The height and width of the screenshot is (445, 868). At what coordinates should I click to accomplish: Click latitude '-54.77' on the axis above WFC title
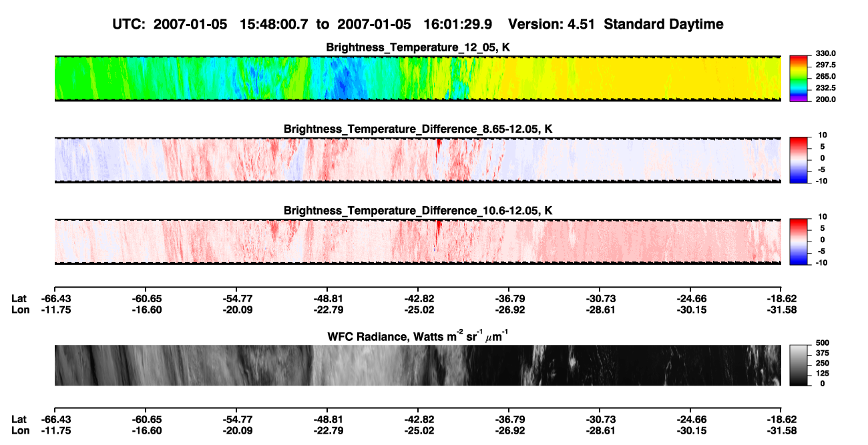pos(236,298)
